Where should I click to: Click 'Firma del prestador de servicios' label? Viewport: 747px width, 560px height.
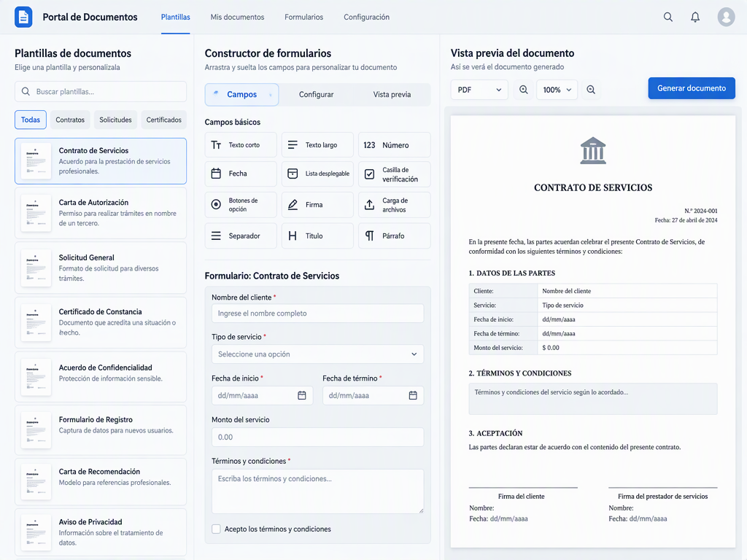point(662,496)
